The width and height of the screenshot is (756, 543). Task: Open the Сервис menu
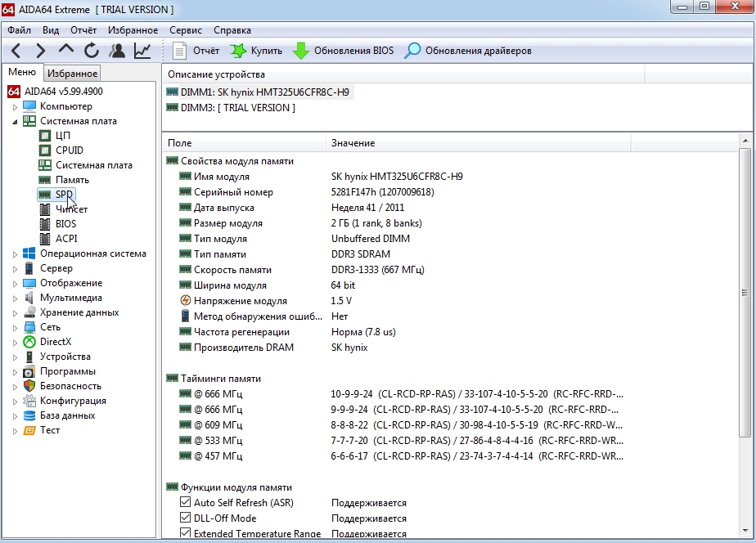pyautogui.click(x=185, y=30)
